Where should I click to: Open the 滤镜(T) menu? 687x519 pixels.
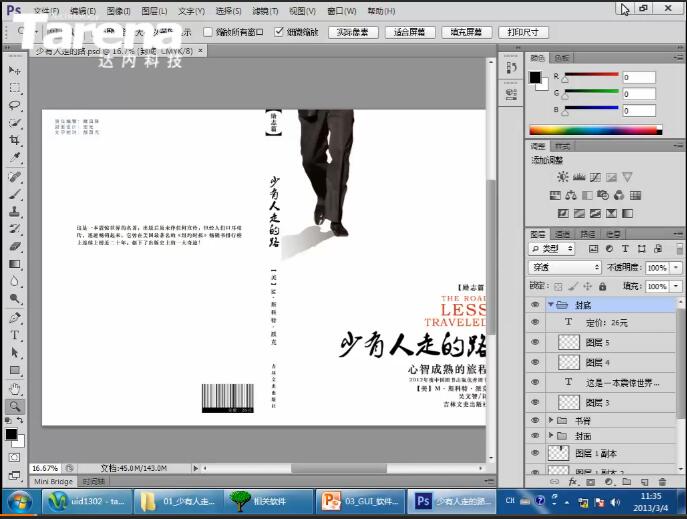coord(265,11)
